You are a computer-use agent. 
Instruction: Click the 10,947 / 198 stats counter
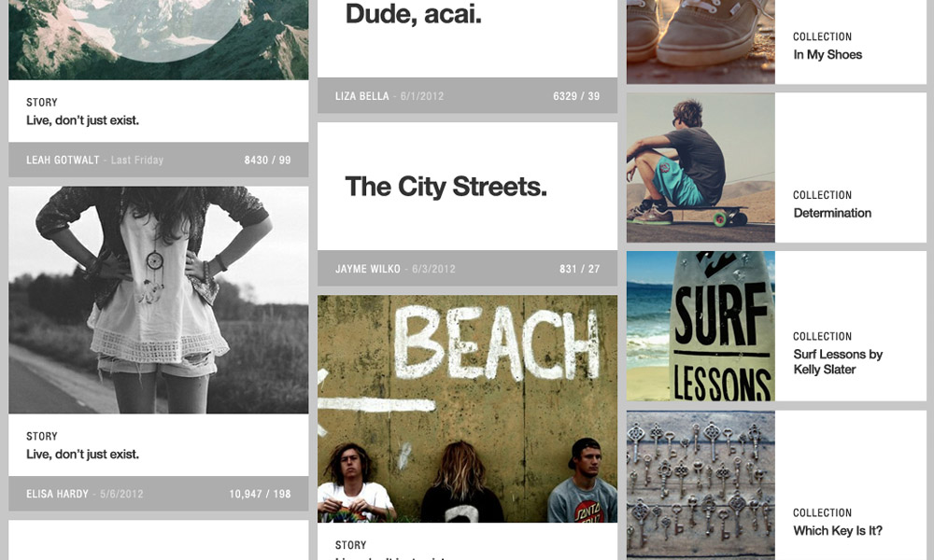pos(260,494)
